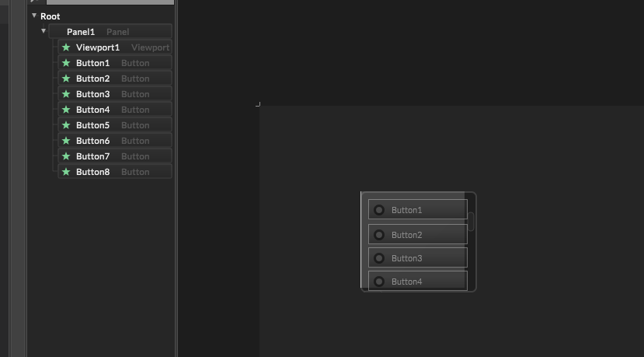Click the star icon next to Button6
The image size is (644, 357).
click(66, 141)
